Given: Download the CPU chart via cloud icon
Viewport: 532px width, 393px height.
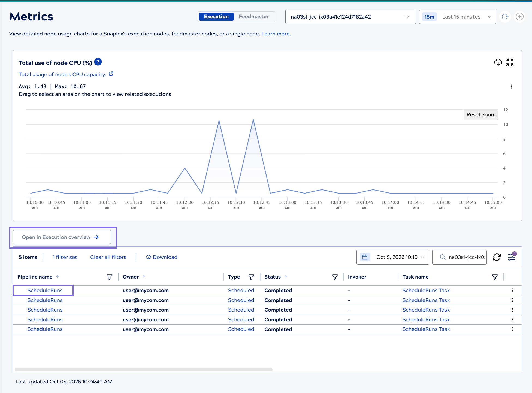Looking at the screenshot, I should coord(498,62).
